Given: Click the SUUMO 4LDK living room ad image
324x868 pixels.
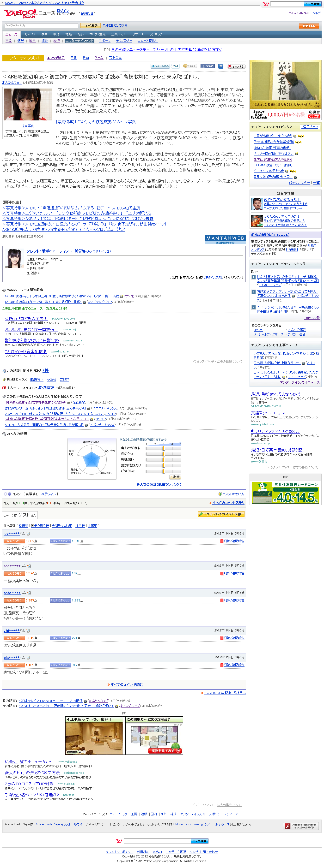Looking at the screenshot, I should click(94, 736).
